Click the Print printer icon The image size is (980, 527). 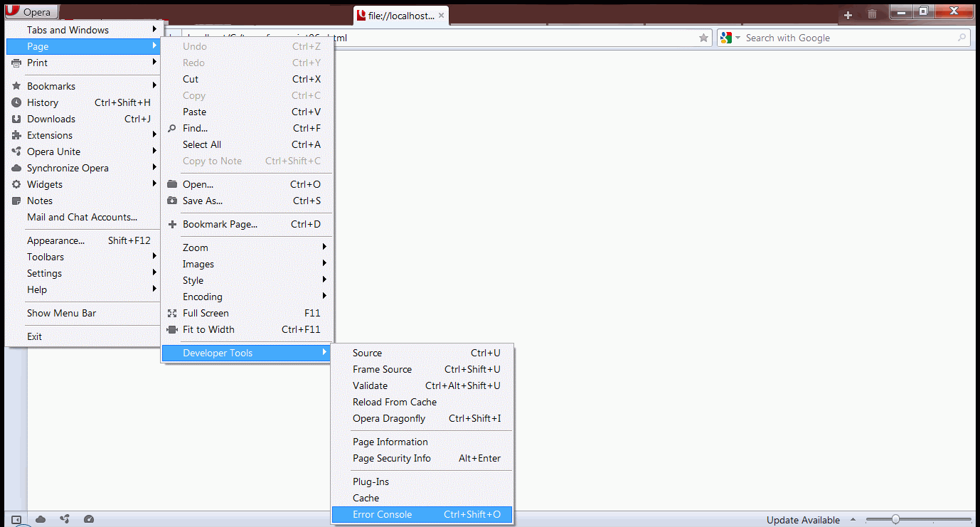[x=16, y=63]
